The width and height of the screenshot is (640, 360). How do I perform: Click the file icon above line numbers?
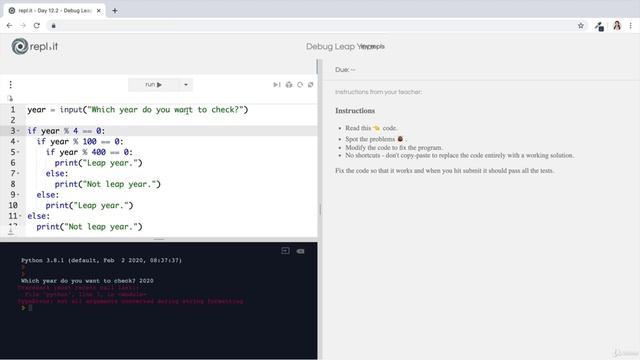tap(10, 98)
